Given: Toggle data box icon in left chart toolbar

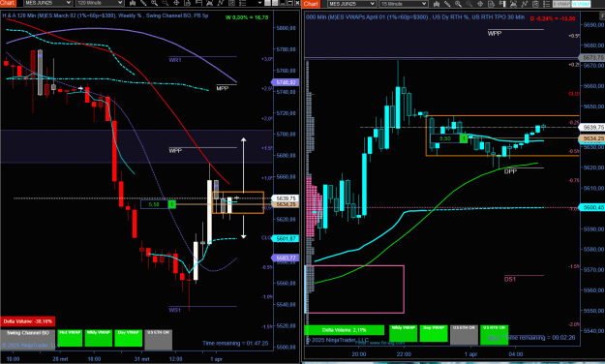Looking at the screenshot, I should tap(188, 3).
